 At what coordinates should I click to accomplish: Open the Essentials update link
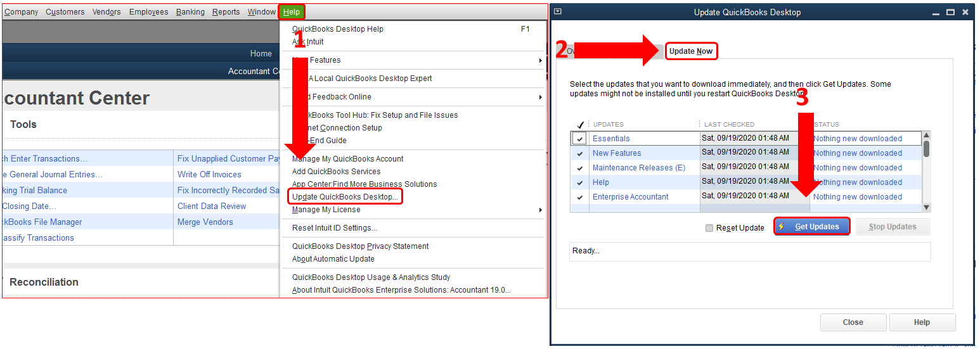coord(611,139)
